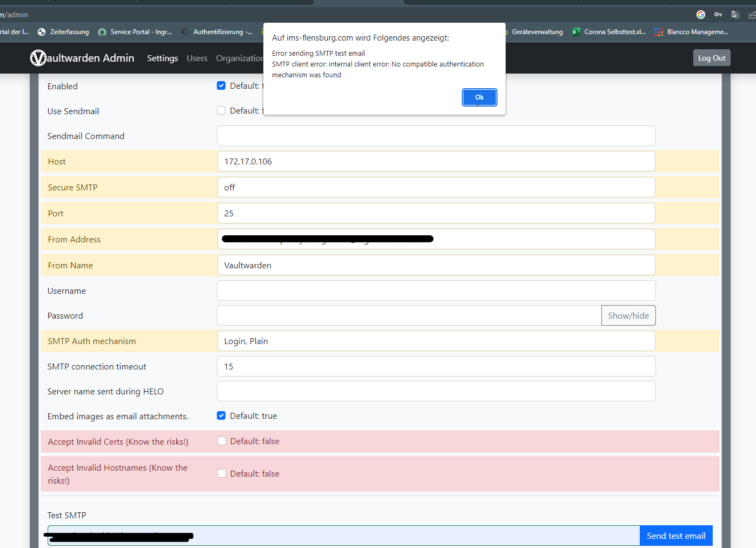Click the Google Translate icon in the toolbar
Viewport: 756px width, 548px height.
tap(735, 15)
